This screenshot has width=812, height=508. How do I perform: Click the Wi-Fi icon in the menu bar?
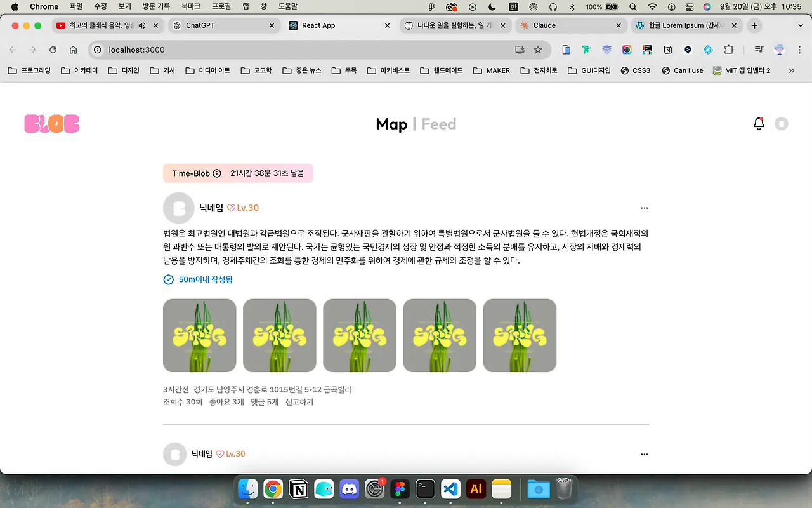(652, 7)
